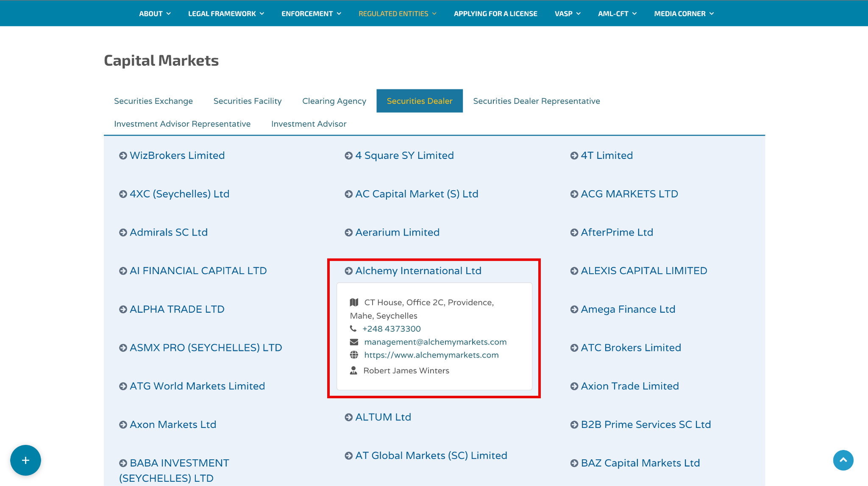Click the envelope icon by management email

point(354,342)
